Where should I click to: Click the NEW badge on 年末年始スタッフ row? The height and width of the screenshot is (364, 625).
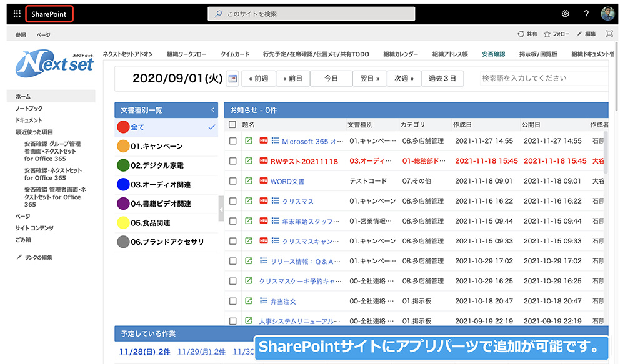coord(264,220)
